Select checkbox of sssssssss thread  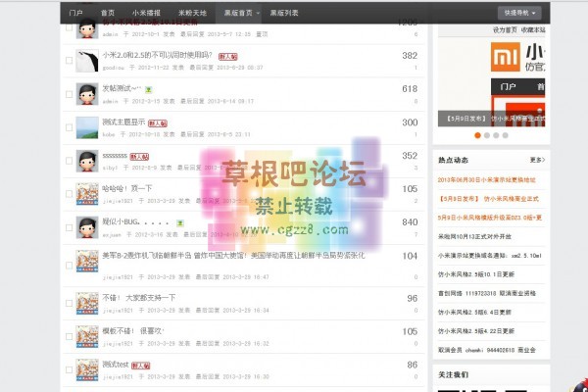click(69, 161)
